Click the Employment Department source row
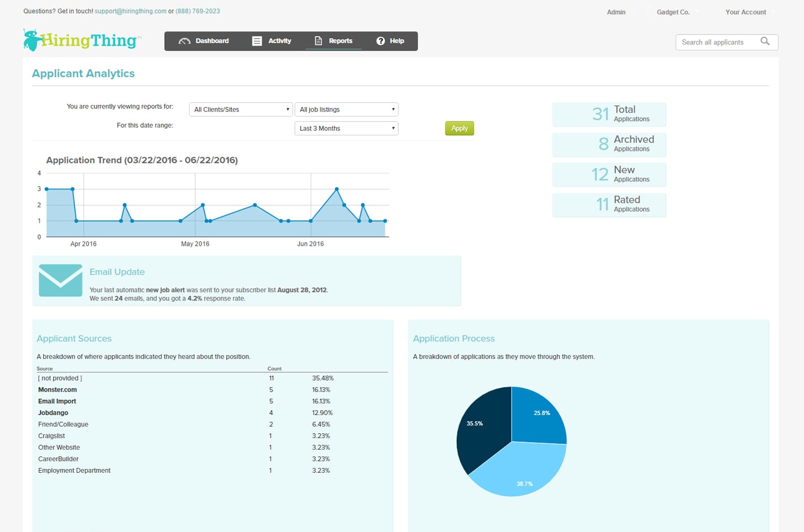This screenshot has width=804, height=532. [212, 471]
